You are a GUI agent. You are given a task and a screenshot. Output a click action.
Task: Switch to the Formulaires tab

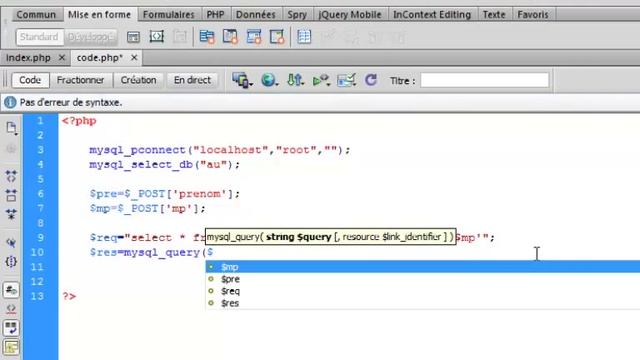[169, 15]
